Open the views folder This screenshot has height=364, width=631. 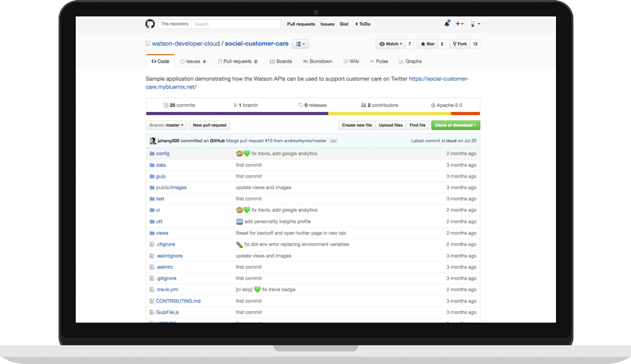tap(162, 233)
